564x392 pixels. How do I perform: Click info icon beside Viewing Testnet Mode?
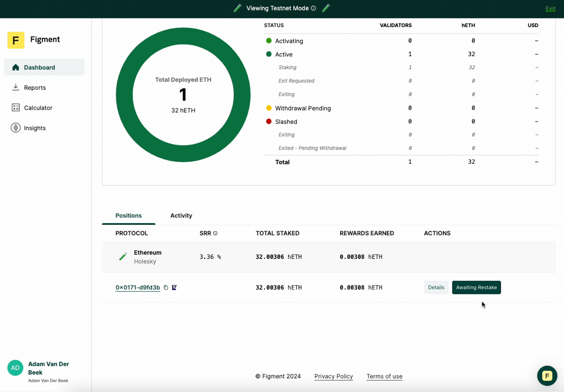click(x=313, y=8)
